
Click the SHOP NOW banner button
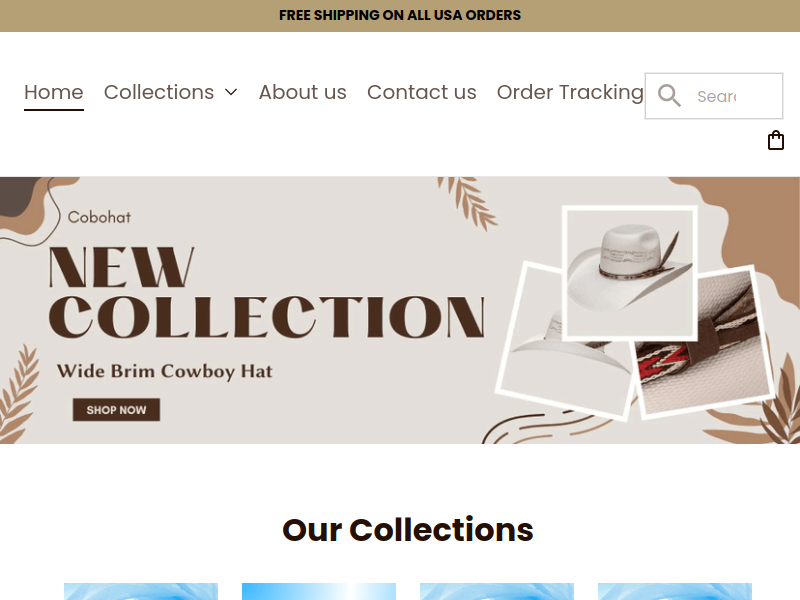point(116,410)
